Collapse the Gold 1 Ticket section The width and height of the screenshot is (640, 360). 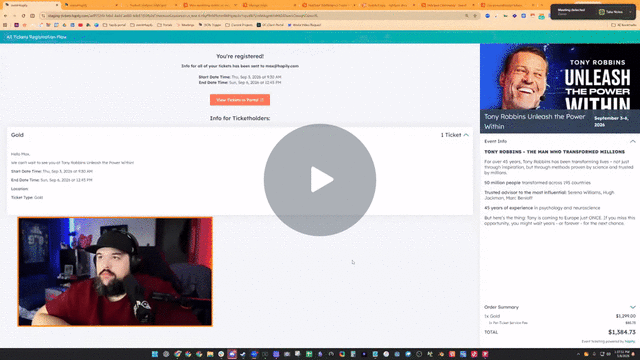tap(466, 135)
